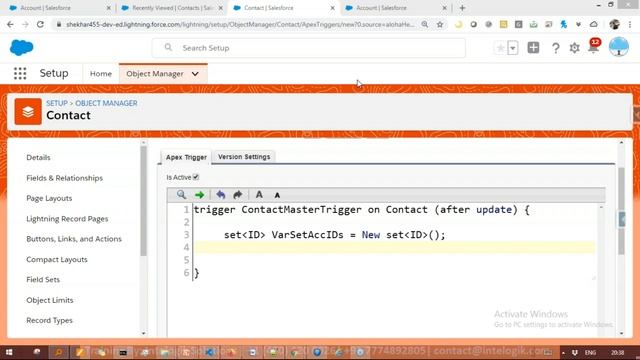Click the Contact object layers icon

[28, 111]
